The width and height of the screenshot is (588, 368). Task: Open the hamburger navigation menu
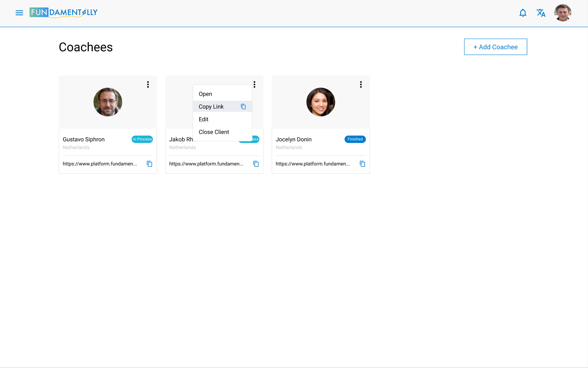[19, 13]
